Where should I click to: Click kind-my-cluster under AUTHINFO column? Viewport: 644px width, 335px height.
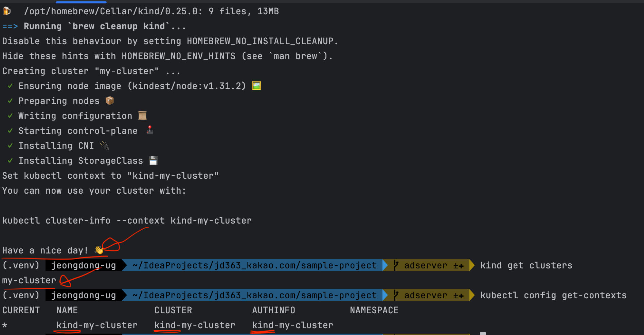[x=293, y=325]
